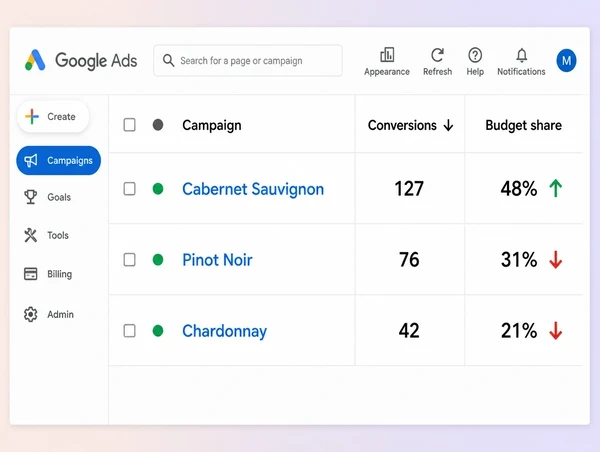The width and height of the screenshot is (600, 452).
Task: Click the Goals trophy icon
Action: coord(31,197)
